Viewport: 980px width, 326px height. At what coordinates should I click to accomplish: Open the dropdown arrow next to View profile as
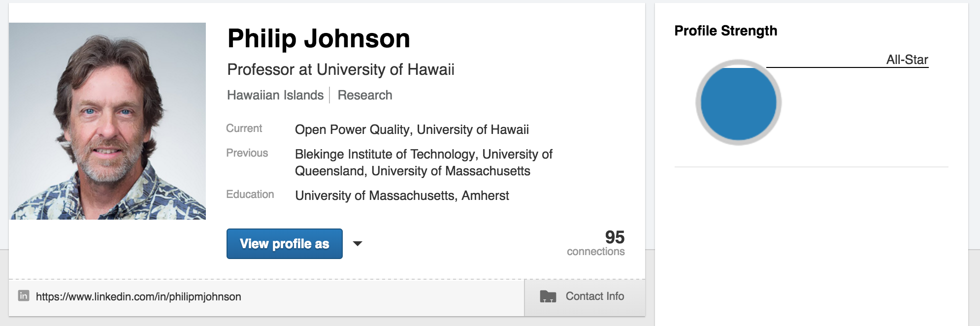[358, 244]
